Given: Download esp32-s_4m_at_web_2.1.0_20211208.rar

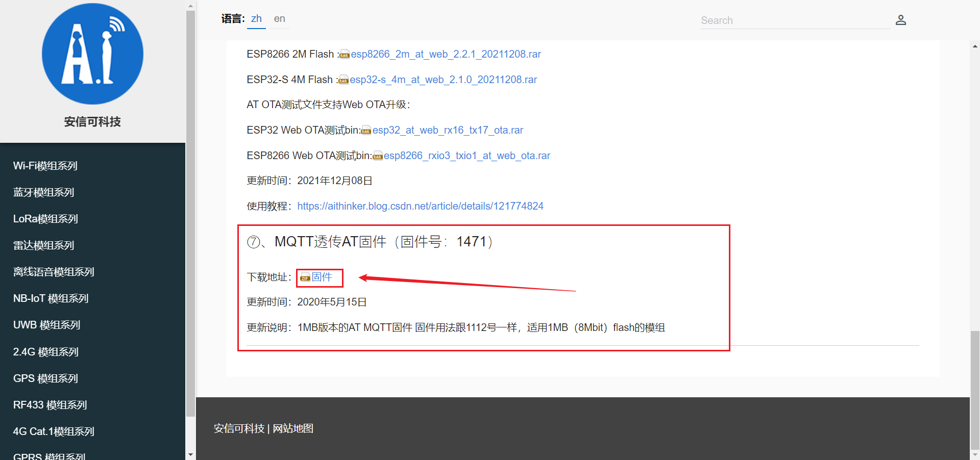Looking at the screenshot, I should pos(443,80).
